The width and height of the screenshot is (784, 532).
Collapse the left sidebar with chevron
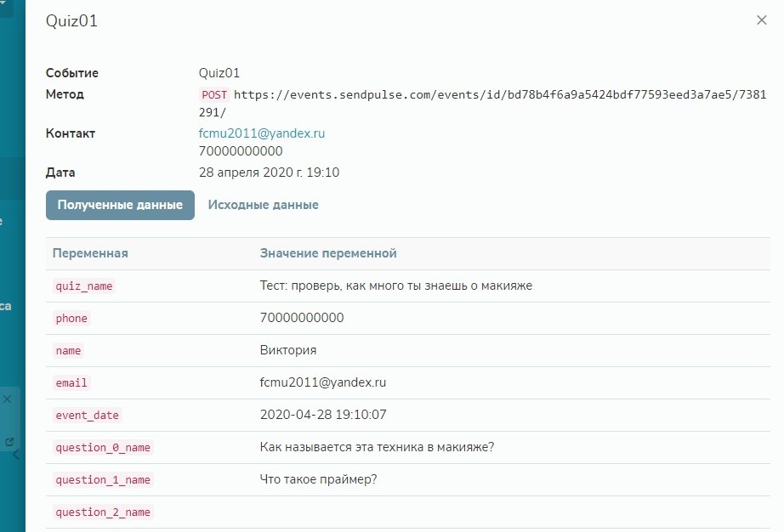coord(14,455)
